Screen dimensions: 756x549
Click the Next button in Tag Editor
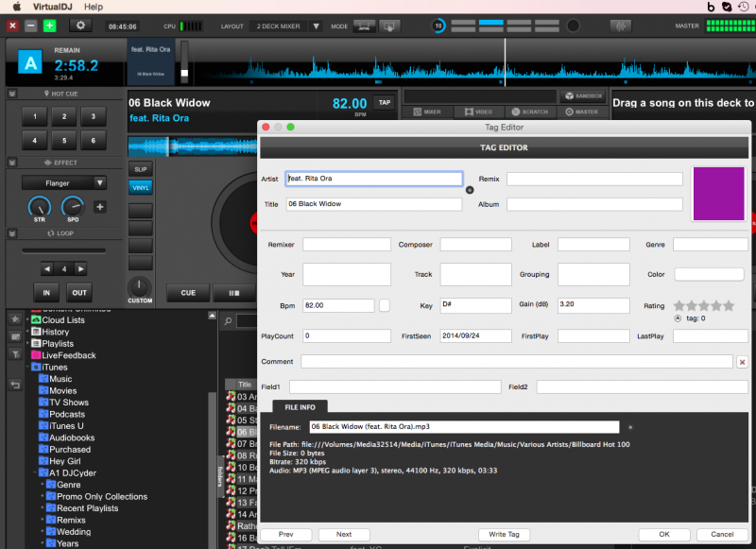(344, 534)
